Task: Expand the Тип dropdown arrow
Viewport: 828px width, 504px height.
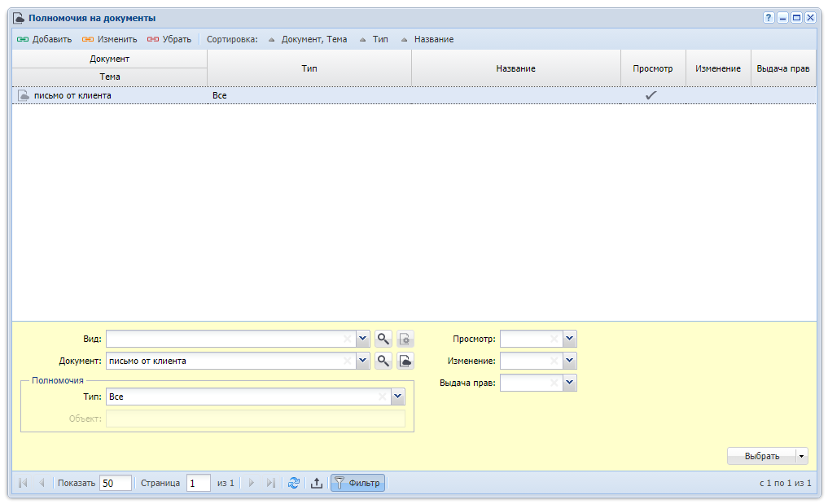Action: pyautogui.click(x=397, y=397)
